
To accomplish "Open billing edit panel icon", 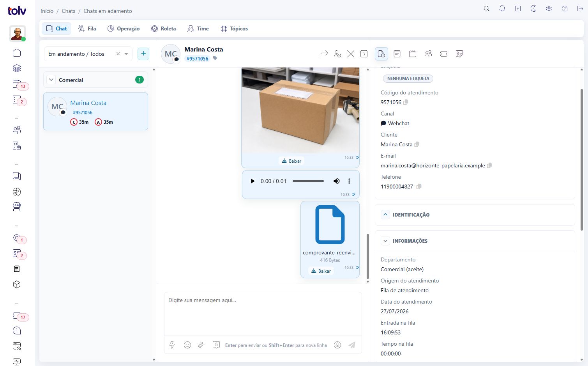I will 459,54.
